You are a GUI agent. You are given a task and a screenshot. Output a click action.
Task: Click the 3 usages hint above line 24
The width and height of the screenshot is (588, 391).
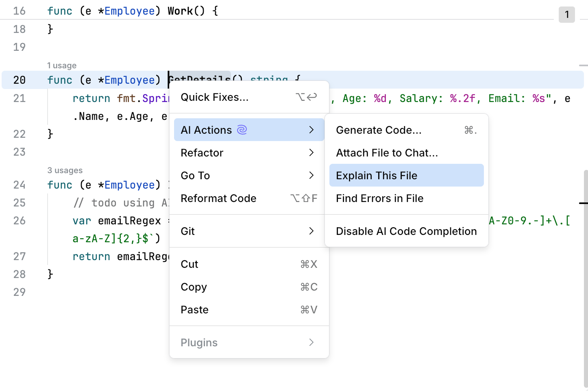(x=65, y=170)
